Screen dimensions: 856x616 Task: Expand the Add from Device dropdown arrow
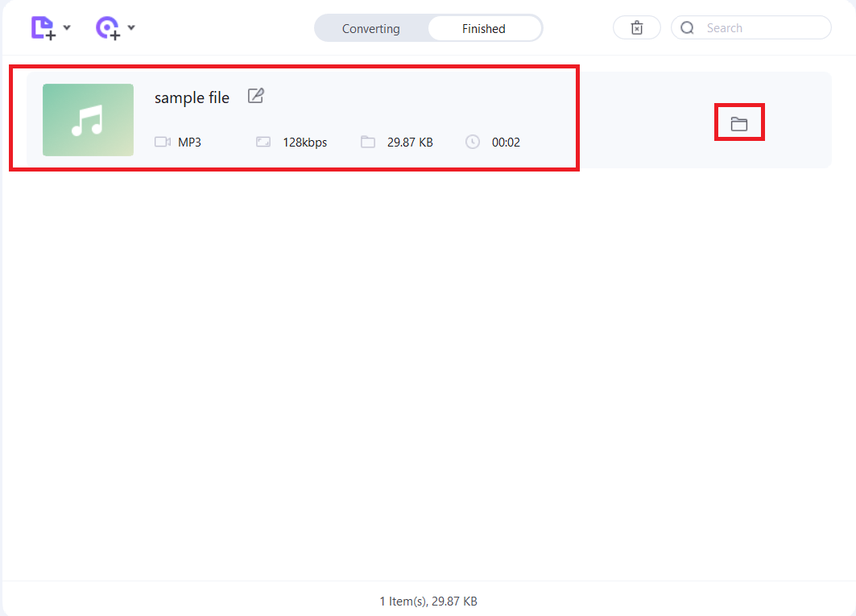click(131, 27)
